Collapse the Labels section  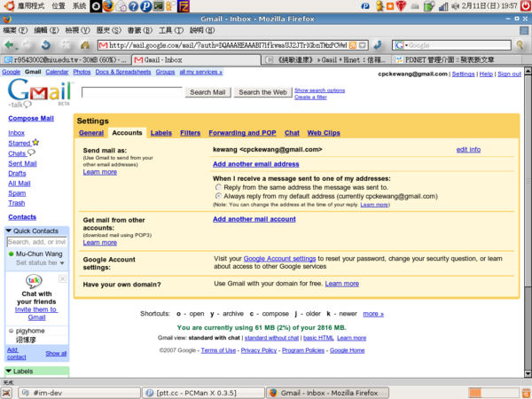coord(9,371)
